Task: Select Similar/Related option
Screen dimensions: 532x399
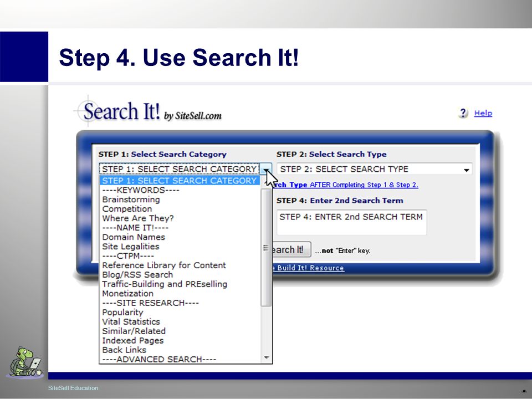Action: coord(134,331)
